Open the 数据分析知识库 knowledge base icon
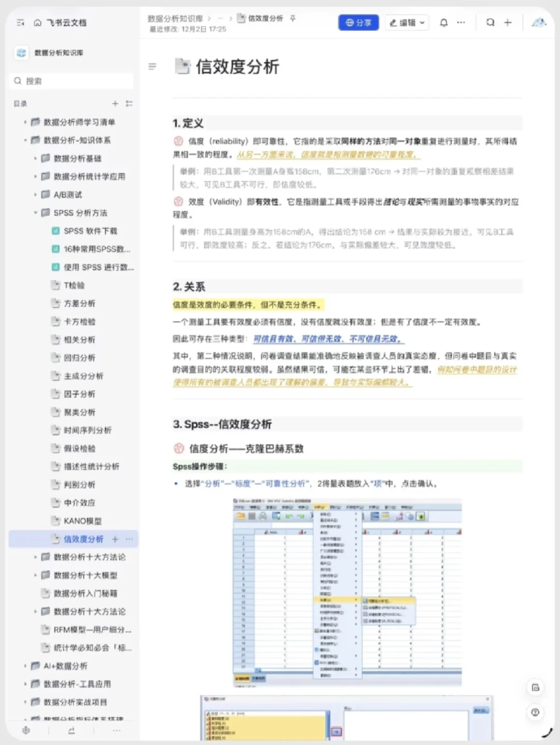This screenshot has width=560, height=745. (x=21, y=53)
